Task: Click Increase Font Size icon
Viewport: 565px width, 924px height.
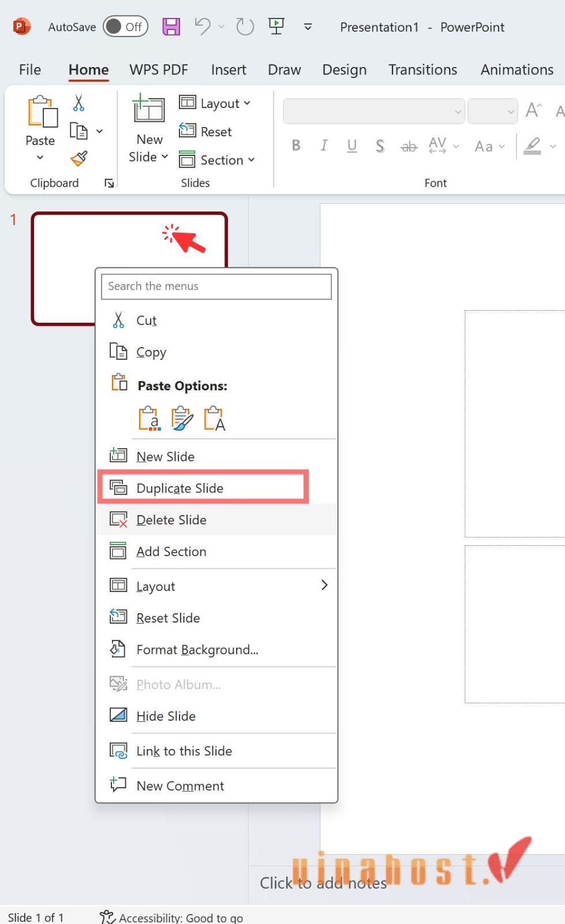Action: coord(533,110)
